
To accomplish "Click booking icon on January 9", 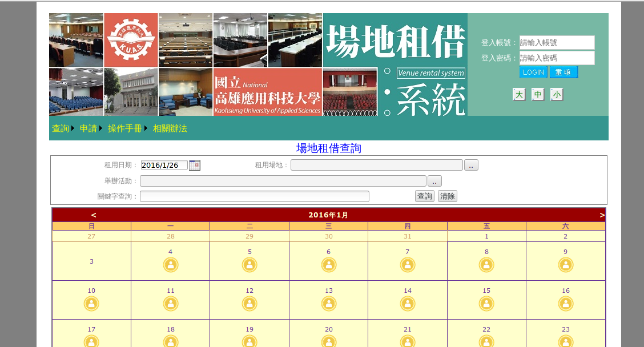I will 566,265.
